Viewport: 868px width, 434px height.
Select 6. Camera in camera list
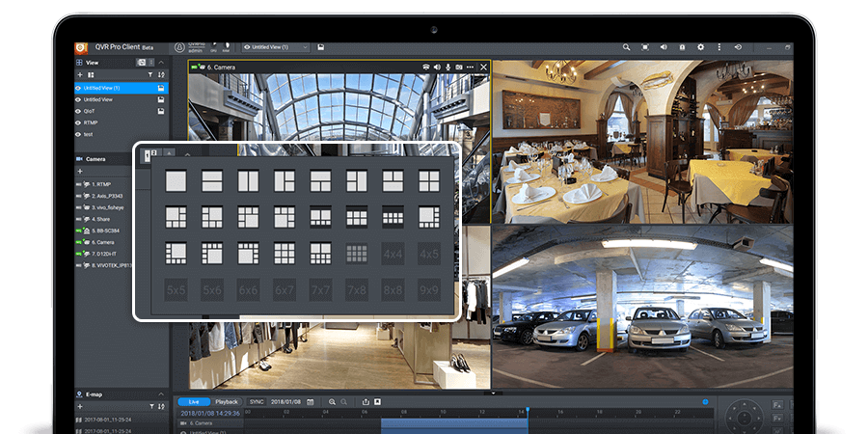tap(103, 242)
